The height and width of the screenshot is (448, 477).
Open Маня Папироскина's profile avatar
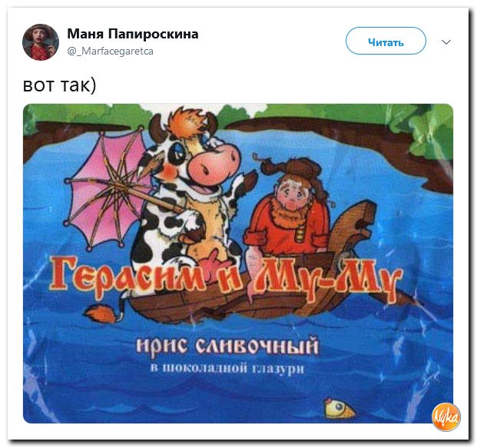[41, 42]
